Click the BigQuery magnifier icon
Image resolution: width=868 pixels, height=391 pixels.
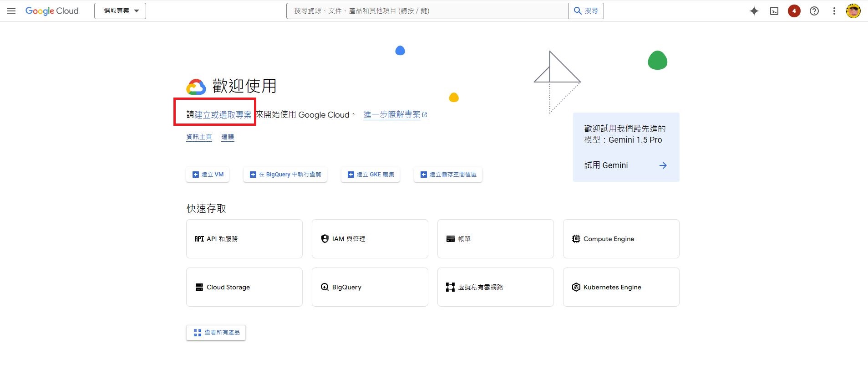click(325, 287)
